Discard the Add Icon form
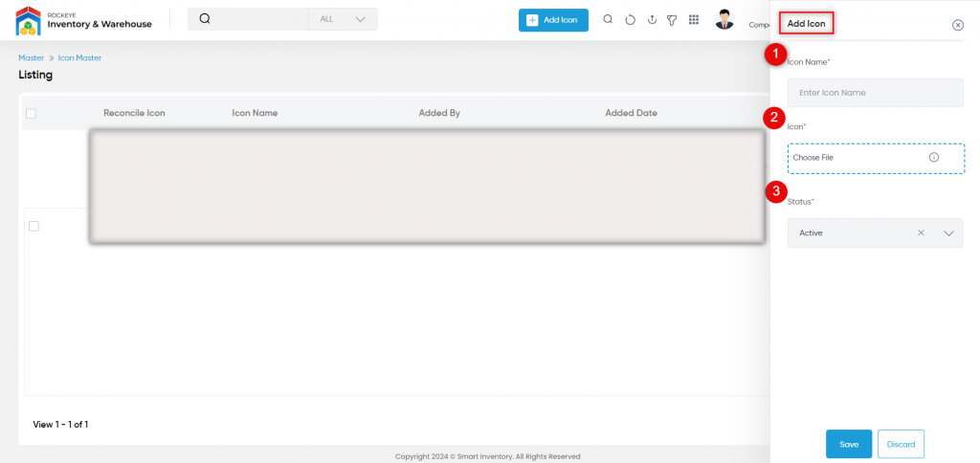The image size is (980, 463). pyautogui.click(x=901, y=444)
